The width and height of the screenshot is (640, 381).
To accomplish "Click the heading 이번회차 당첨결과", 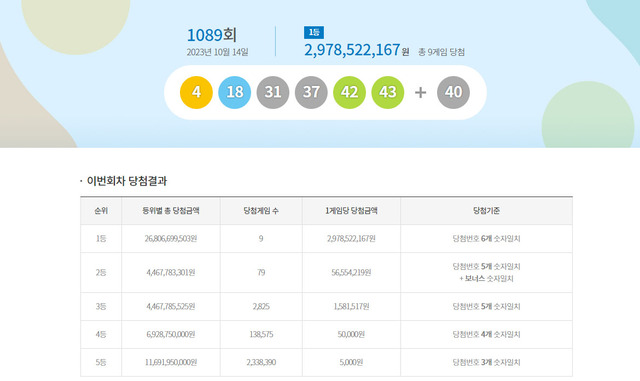I will 127,181.
